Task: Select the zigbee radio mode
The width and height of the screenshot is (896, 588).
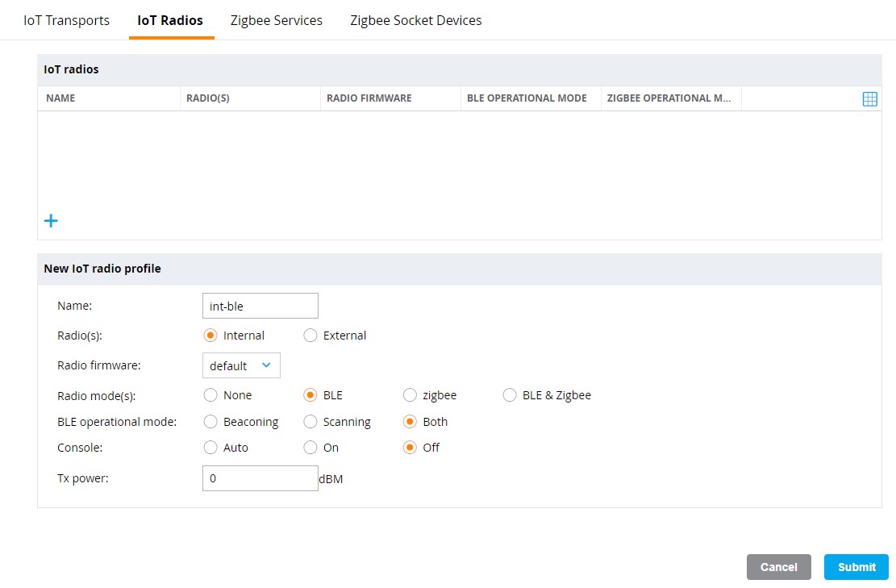Action: pos(410,394)
